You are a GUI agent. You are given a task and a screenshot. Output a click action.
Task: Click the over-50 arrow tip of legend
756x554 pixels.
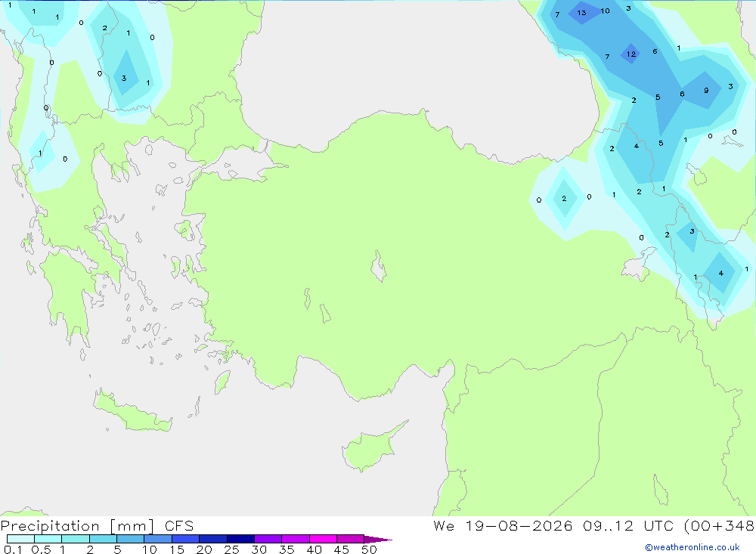tap(378, 540)
